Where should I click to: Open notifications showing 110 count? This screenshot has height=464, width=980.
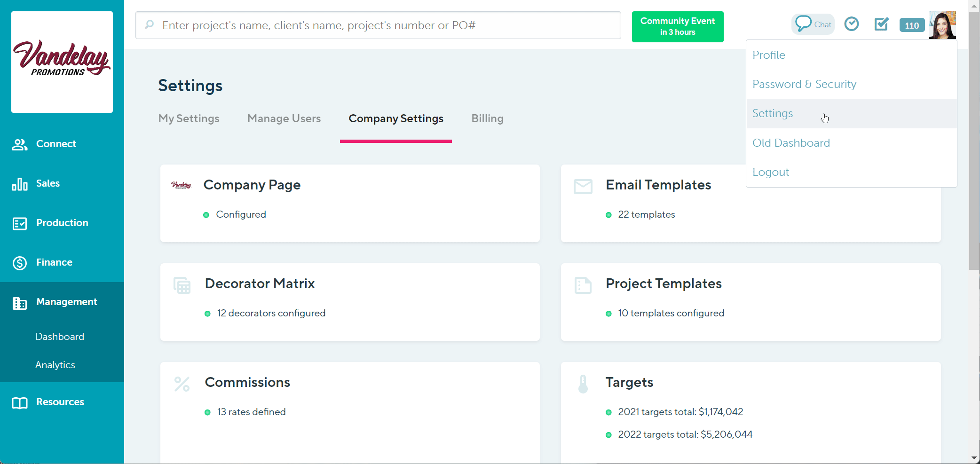point(912,25)
